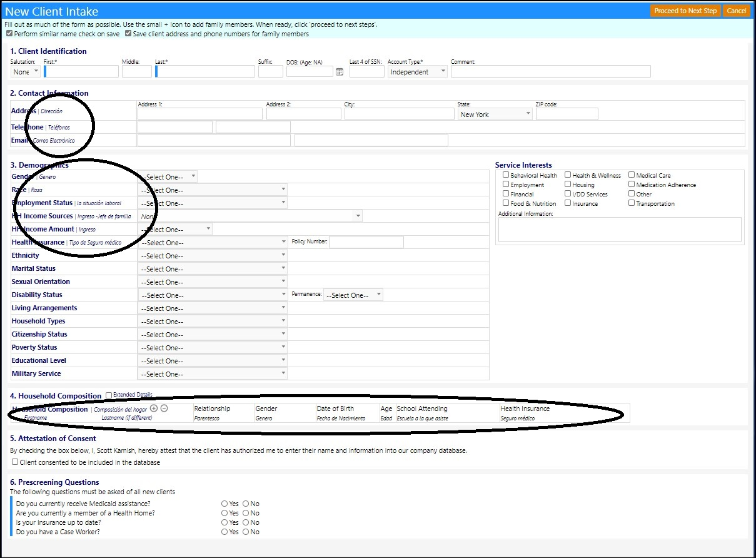Image resolution: width=756 pixels, height=558 pixels.
Task: Check the Behavioral Health service interest
Action: 506,175
